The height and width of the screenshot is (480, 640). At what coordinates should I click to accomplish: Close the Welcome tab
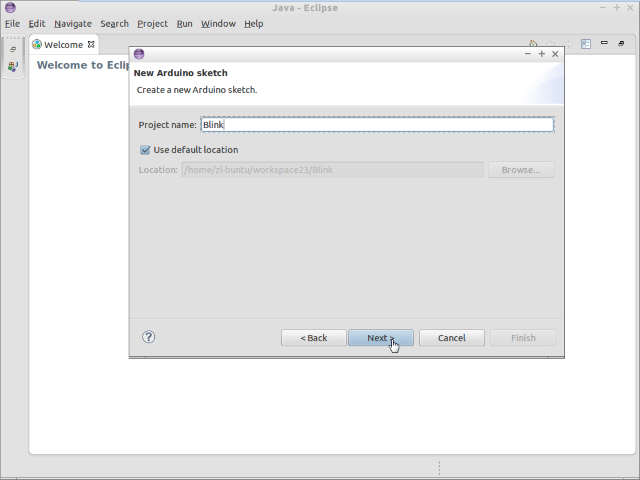pyautogui.click(x=91, y=44)
